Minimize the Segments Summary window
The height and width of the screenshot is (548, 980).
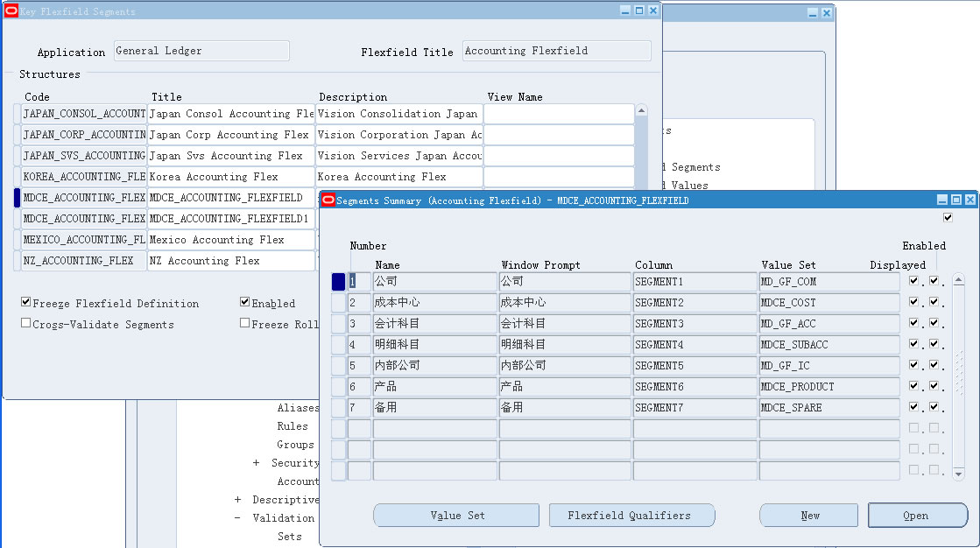[x=942, y=200]
